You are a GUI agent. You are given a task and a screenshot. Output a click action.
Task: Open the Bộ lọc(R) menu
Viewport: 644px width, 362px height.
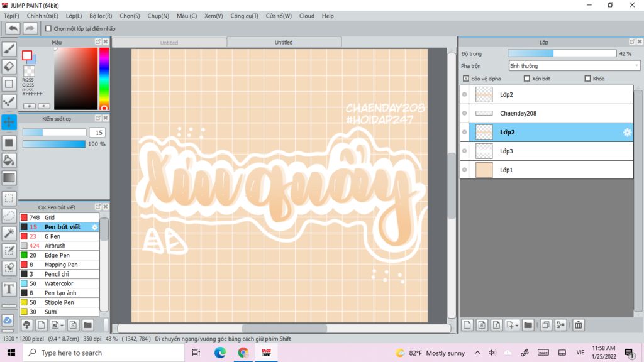[101, 16]
